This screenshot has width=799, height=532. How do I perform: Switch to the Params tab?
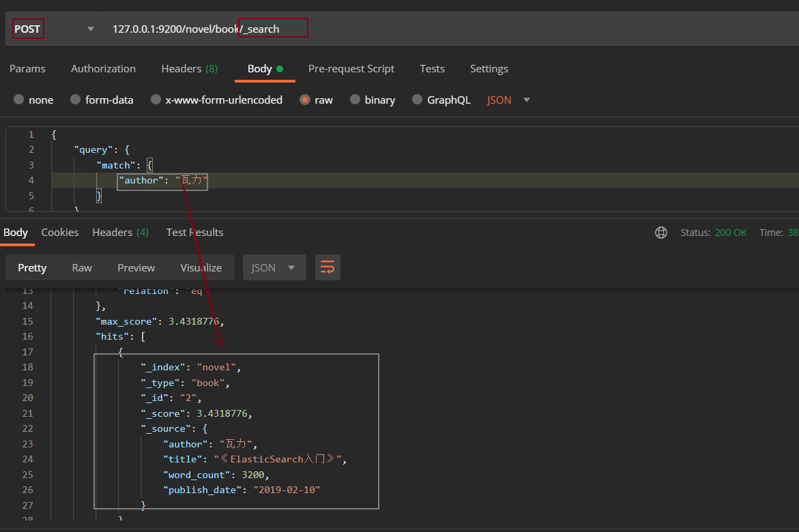27,69
